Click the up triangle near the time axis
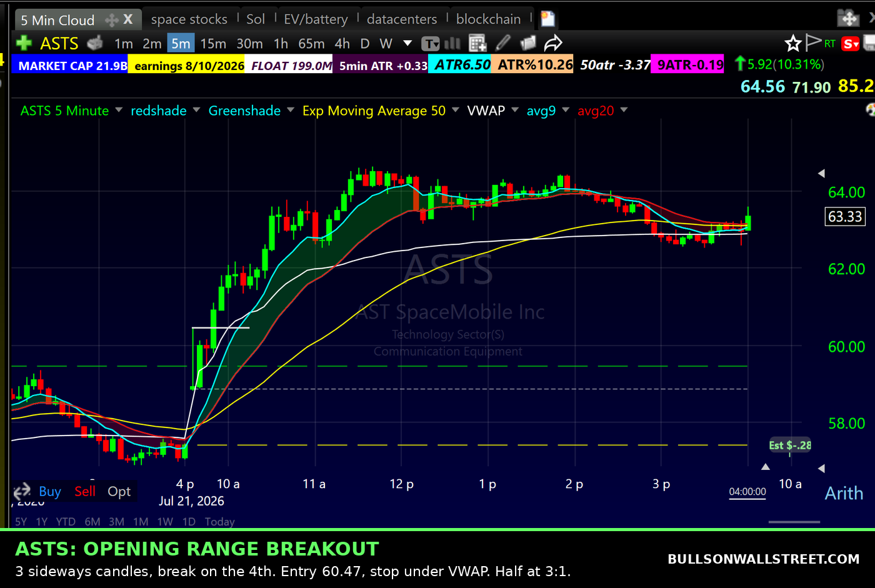875x588 pixels. click(765, 466)
